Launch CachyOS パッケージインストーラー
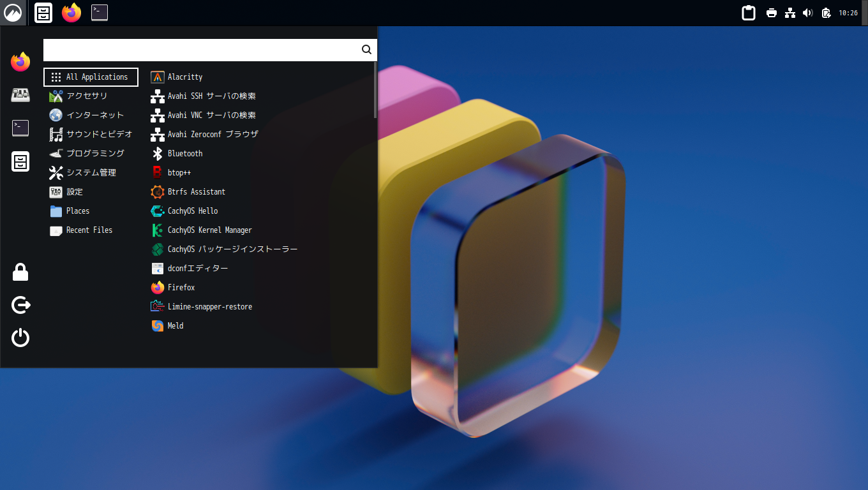868x490 pixels. click(258, 249)
